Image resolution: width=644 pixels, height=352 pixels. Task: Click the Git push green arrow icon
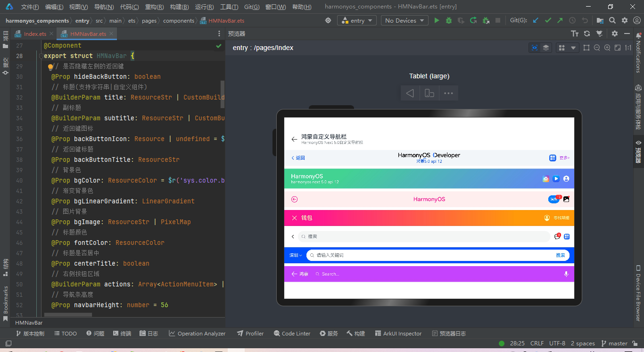coord(560,20)
